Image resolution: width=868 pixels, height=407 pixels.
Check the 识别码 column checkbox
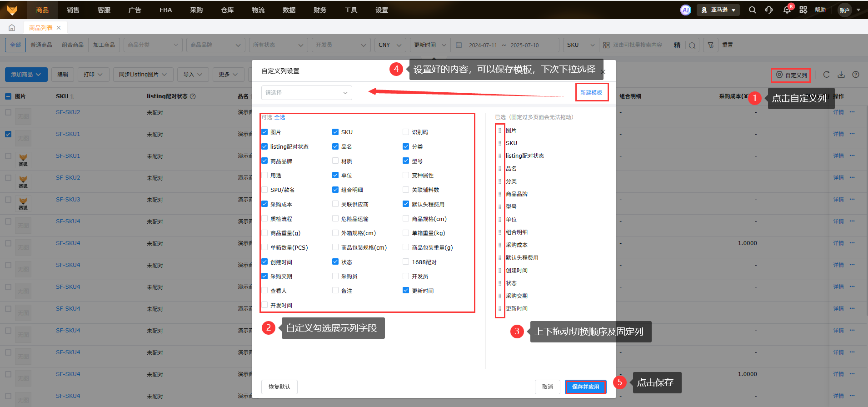(x=406, y=132)
